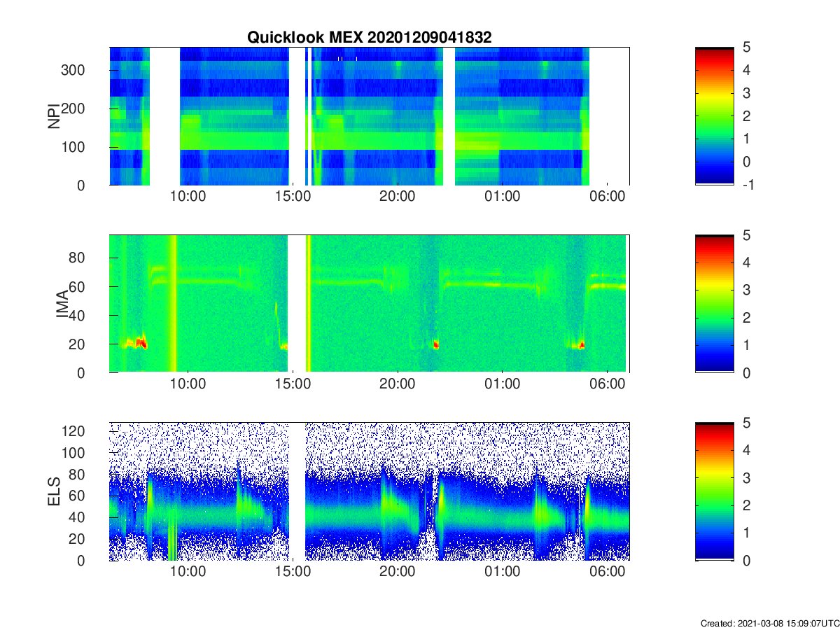The width and height of the screenshot is (840, 630).
Task: Click the '3' label on NPI colorbar
Action: coord(746,93)
